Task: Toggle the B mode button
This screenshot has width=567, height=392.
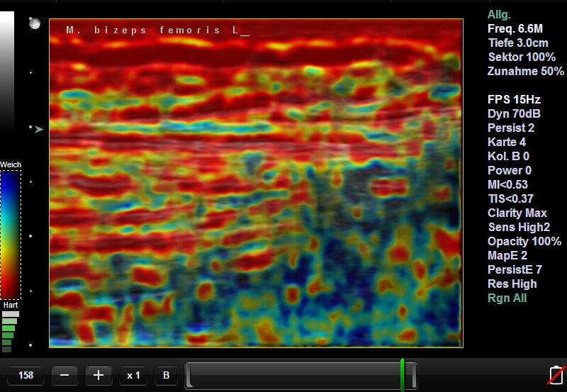Action: (x=166, y=375)
